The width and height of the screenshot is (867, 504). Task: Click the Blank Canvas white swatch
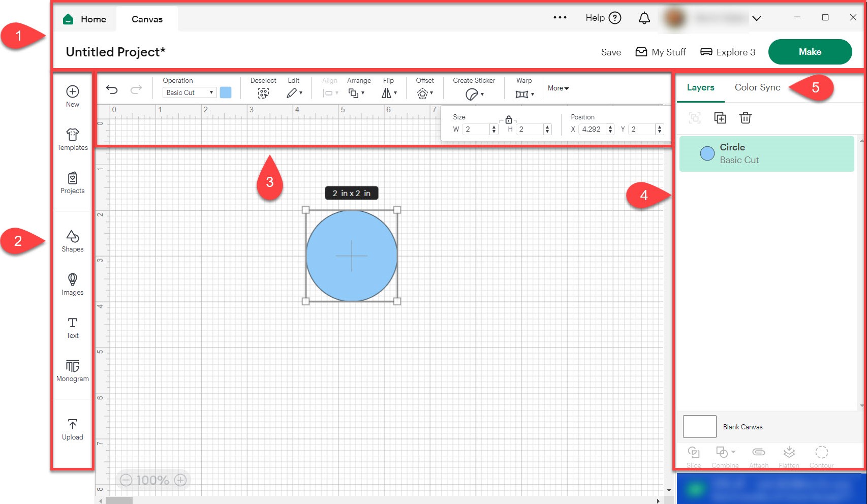699,426
